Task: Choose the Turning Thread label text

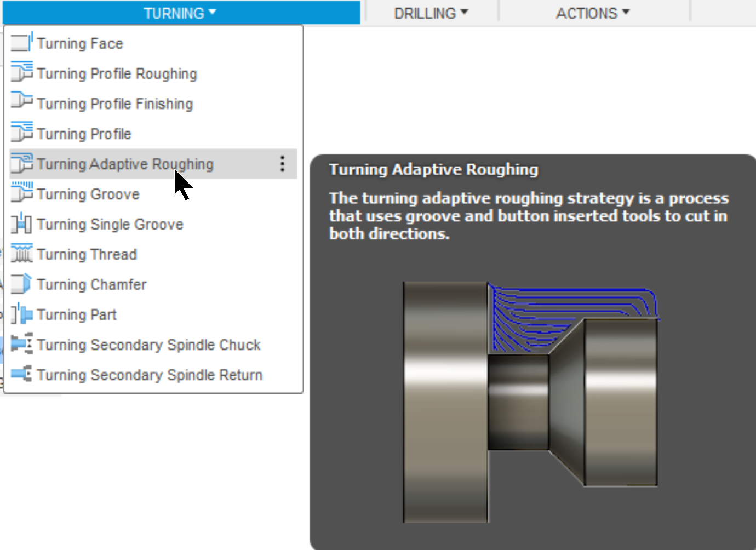Action: click(x=87, y=254)
